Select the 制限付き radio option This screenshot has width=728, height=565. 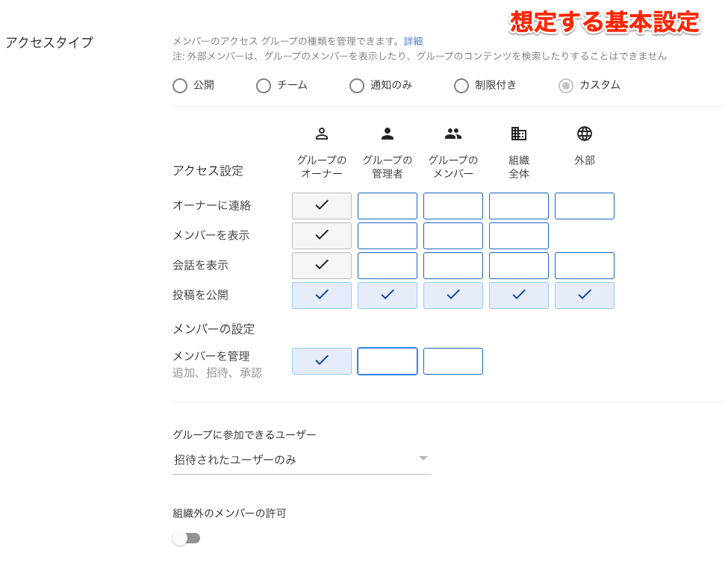pos(461,86)
